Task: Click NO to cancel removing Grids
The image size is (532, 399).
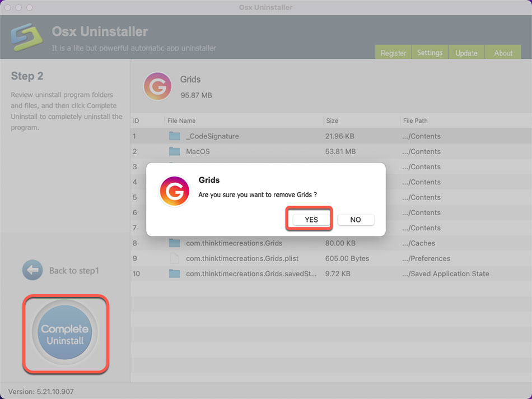Action: 356,220
